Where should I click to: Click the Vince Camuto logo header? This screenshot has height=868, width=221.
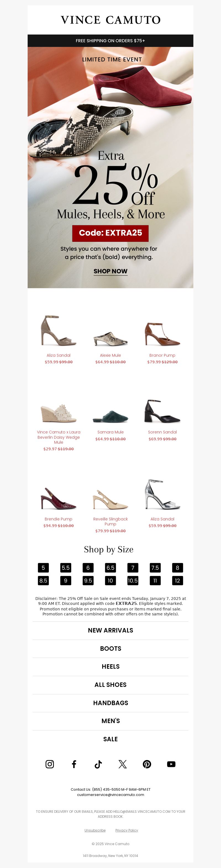(110, 20)
